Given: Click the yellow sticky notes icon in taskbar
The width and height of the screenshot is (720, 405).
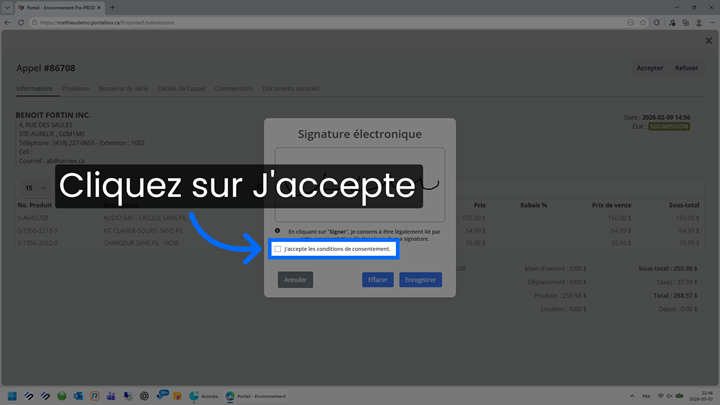Looking at the screenshot, I should tap(177, 396).
